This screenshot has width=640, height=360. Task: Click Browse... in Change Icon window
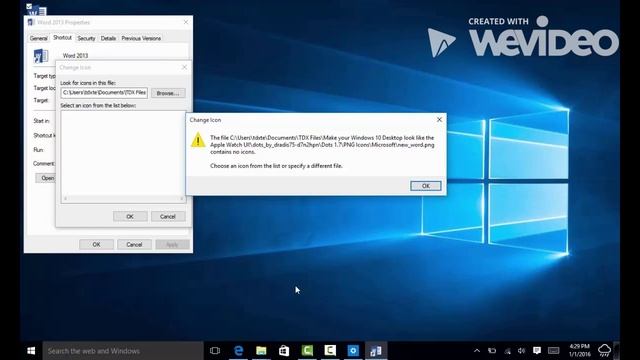[x=168, y=93]
